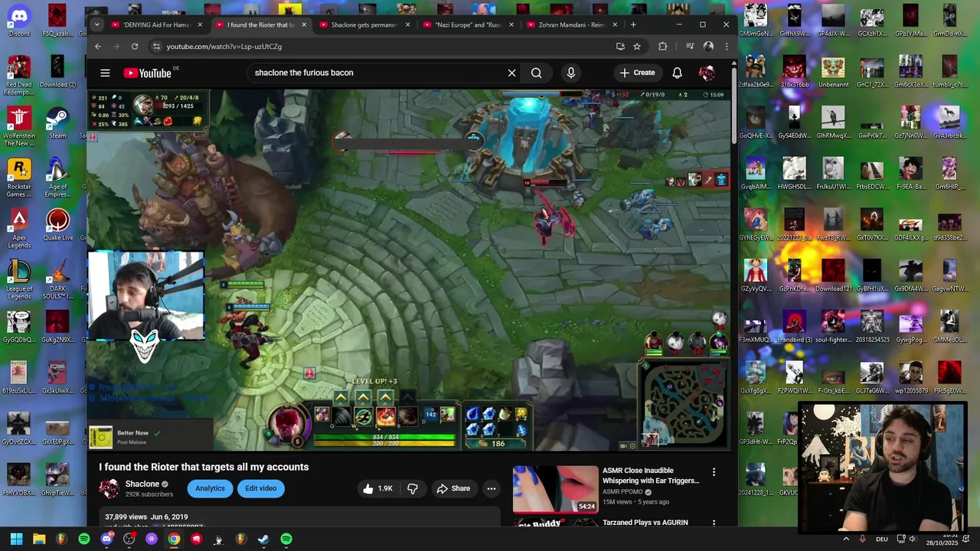
Task: Bookmark this page with the star
Action: pos(636,46)
